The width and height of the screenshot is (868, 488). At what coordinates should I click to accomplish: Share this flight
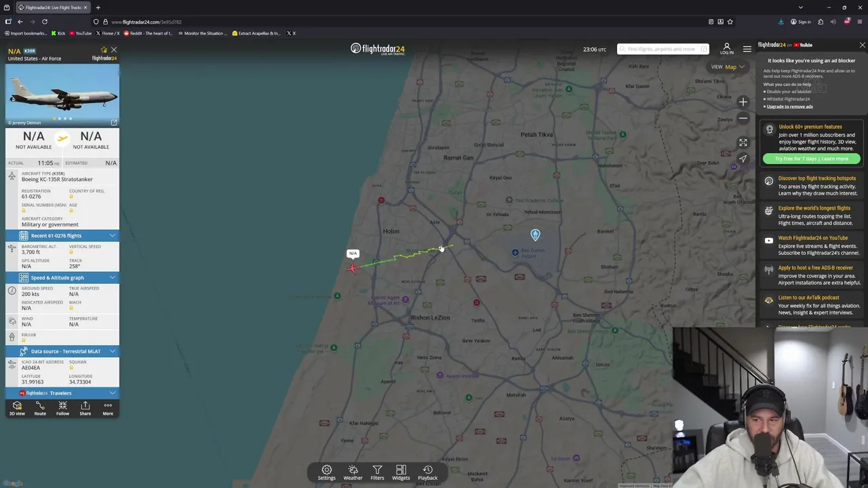(85, 409)
